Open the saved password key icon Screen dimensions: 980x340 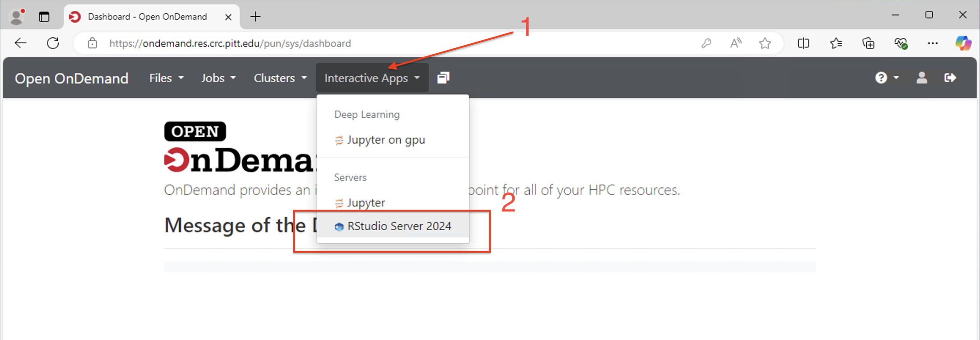(706, 43)
